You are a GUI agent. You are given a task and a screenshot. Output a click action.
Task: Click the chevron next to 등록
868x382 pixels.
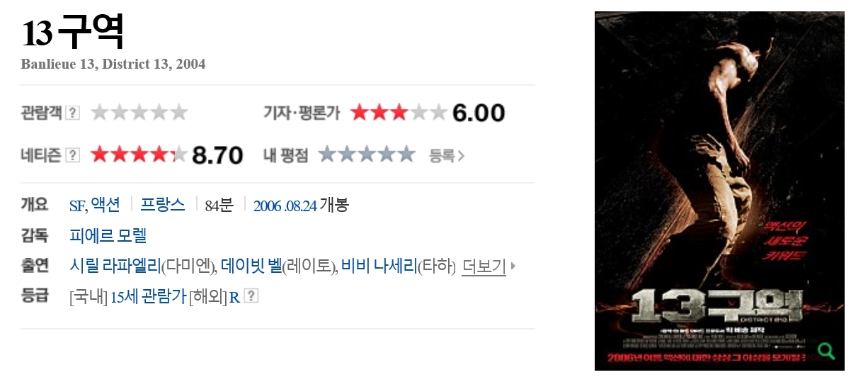coord(461,155)
